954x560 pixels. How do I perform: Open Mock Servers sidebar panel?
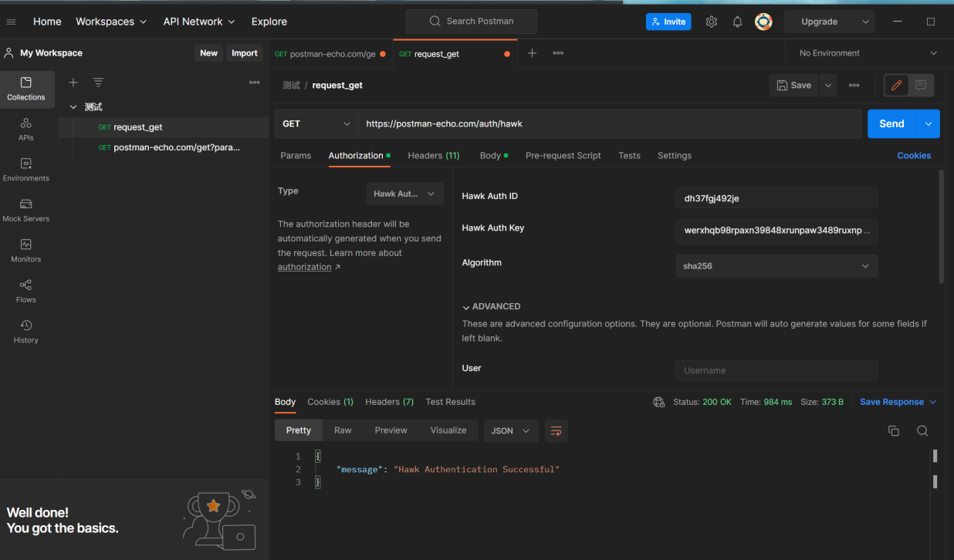[26, 211]
